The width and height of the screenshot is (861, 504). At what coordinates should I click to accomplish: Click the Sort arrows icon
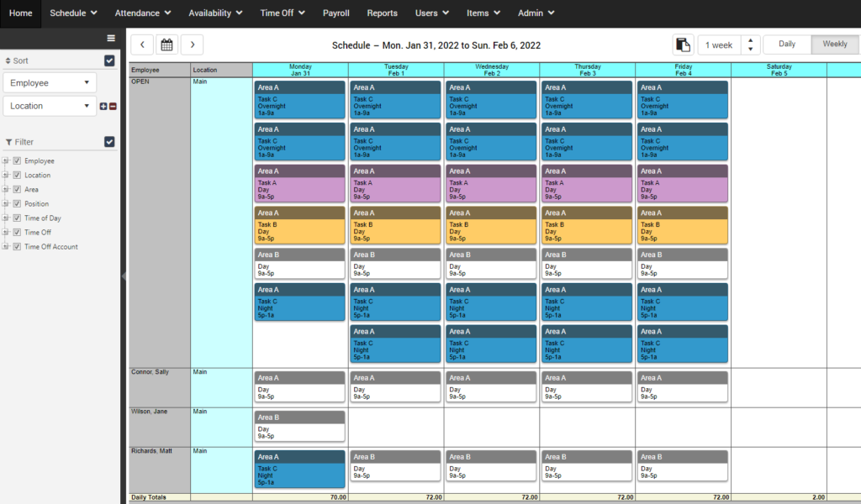pos(8,60)
